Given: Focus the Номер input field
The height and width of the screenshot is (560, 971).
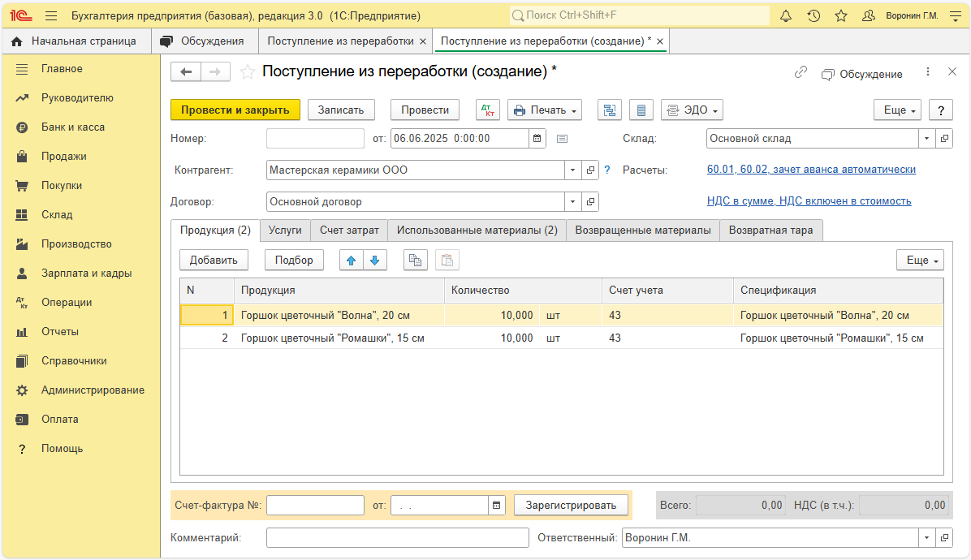Looking at the screenshot, I should 315,139.
